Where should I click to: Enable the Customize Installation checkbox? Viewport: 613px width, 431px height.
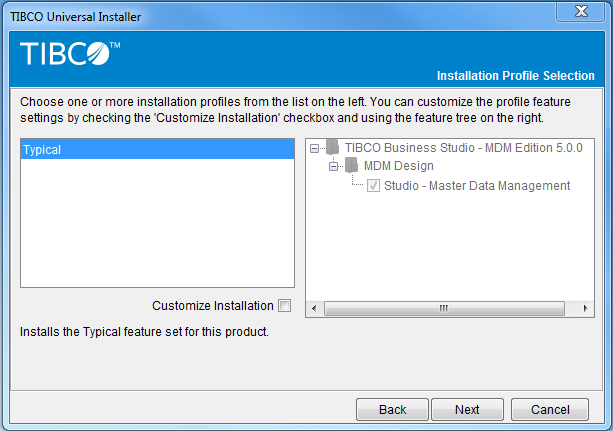[x=285, y=305]
